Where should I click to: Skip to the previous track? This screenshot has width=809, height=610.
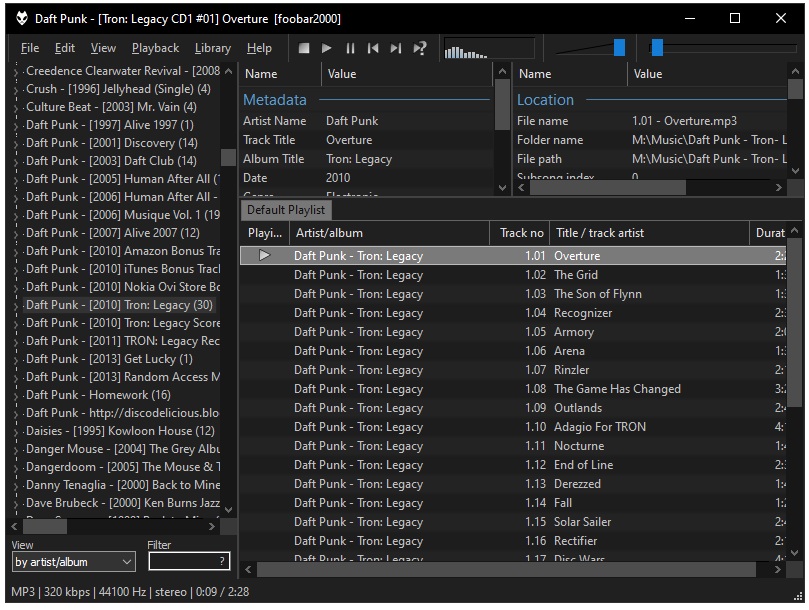pos(373,48)
